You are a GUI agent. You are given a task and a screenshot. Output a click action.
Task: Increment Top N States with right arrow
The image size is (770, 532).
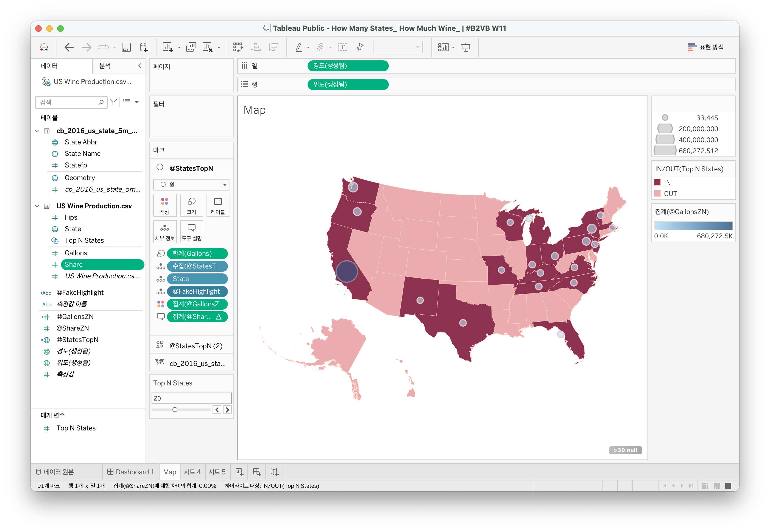[227, 410]
